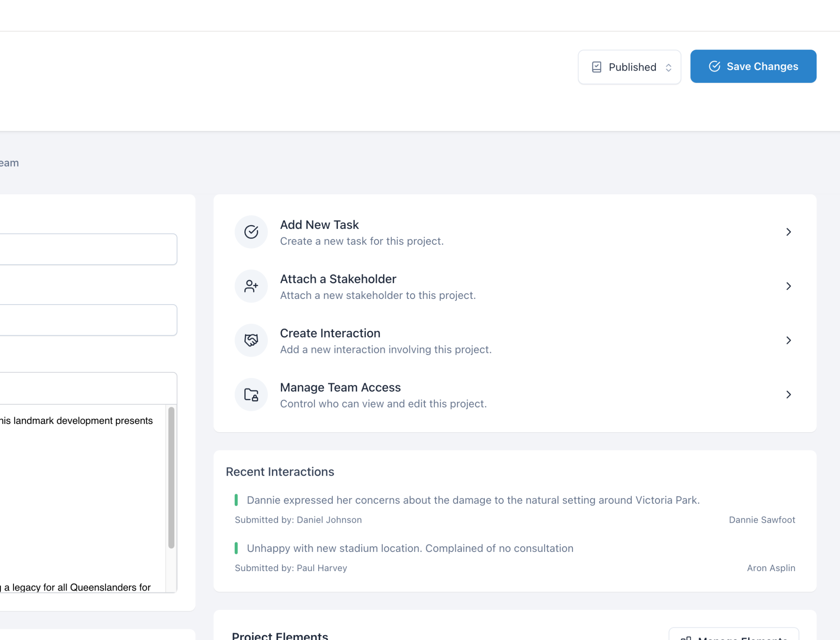Expand Add New Task via right chevron
The height and width of the screenshot is (640, 840).
click(788, 232)
